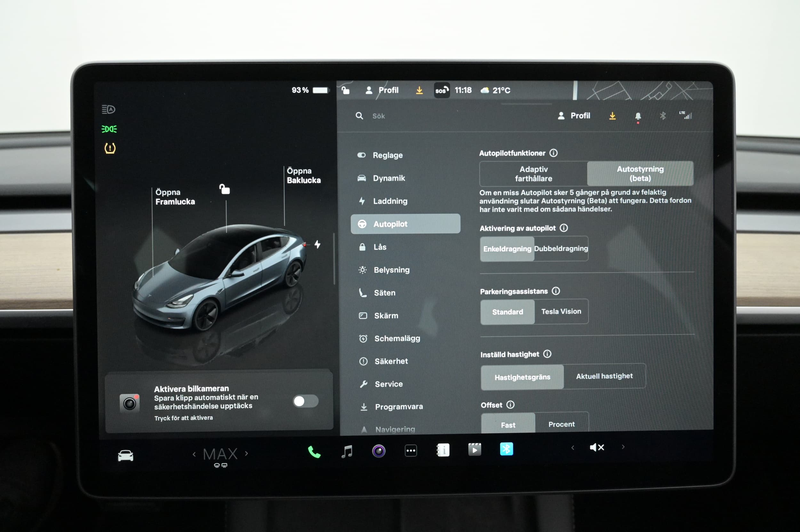Tap the info icon beside Offset
Screen dimensions: 800x532
tap(510, 404)
